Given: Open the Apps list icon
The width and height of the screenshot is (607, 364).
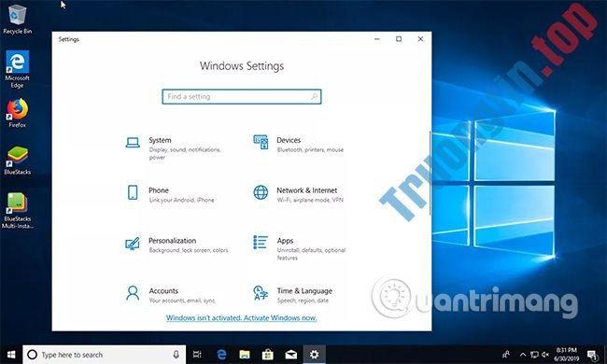Looking at the screenshot, I should (x=261, y=242).
